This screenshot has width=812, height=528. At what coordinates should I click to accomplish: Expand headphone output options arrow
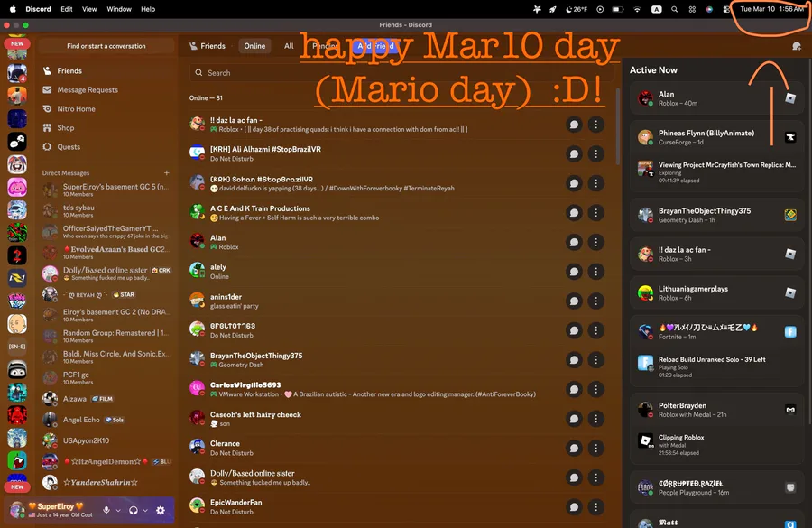[145, 510]
